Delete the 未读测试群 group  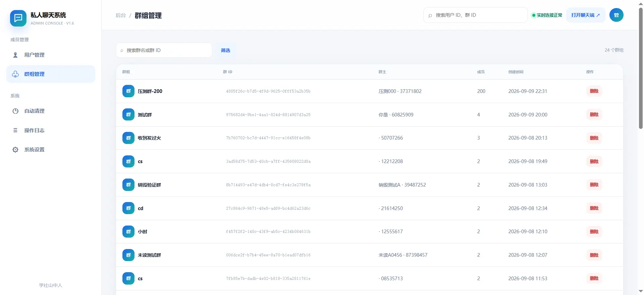[594, 255]
